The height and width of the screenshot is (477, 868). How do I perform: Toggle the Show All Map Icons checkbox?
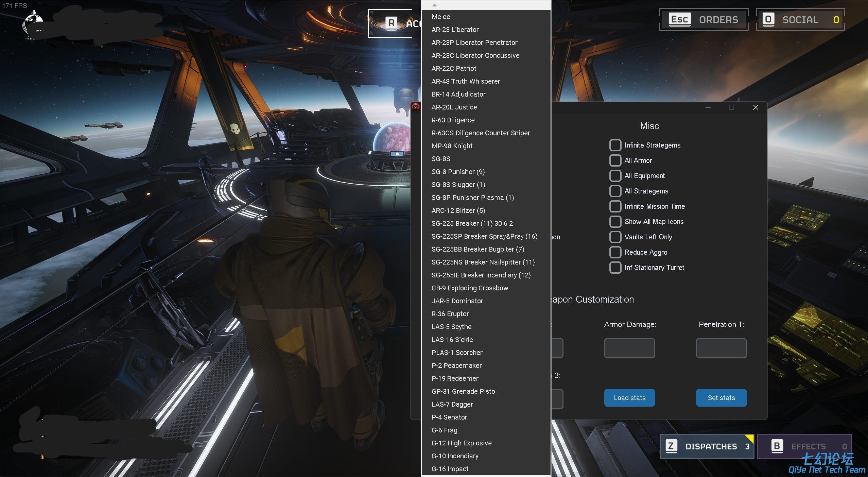[x=615, y=222]
